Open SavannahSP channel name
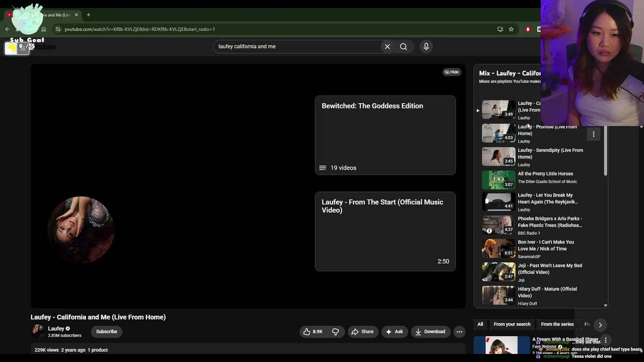The image size is (644, 362). 529,256
